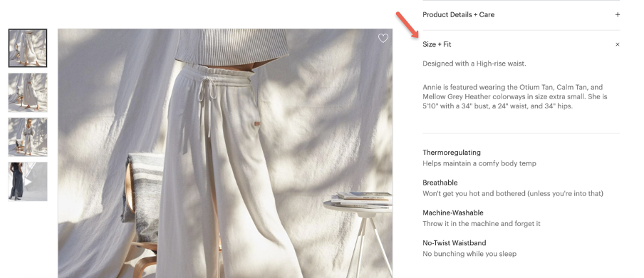Collapse the Size + Fit section label

pyautogui.click(x=437, y=44)
